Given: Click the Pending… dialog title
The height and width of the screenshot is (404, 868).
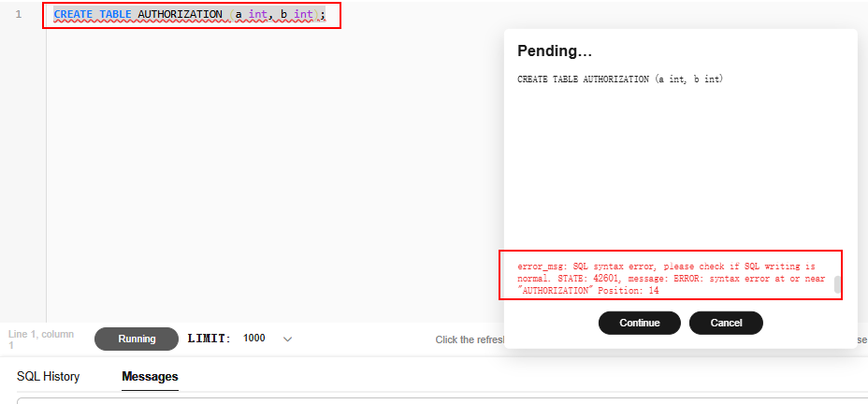Looking at the screenshot, I should tap(555, 51).
